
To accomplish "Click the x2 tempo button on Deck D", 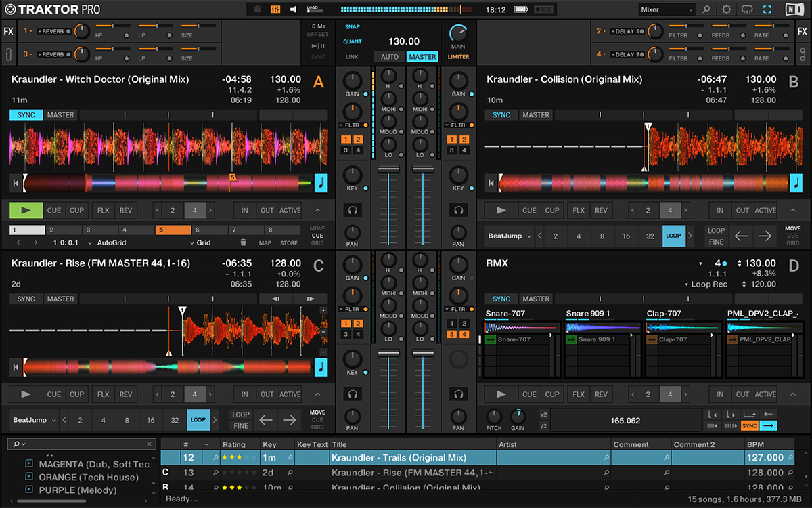I will pyautogui.click(x=544, y=415).
